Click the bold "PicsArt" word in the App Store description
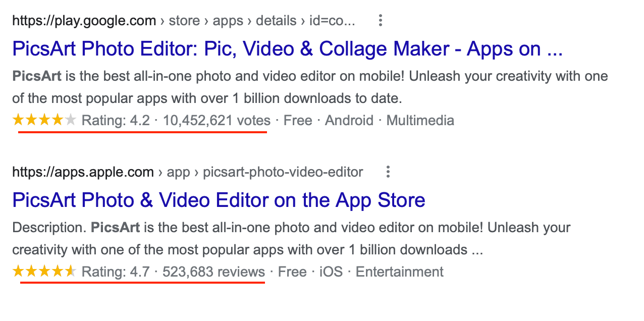The image size is (644, 321). point(116,228)
